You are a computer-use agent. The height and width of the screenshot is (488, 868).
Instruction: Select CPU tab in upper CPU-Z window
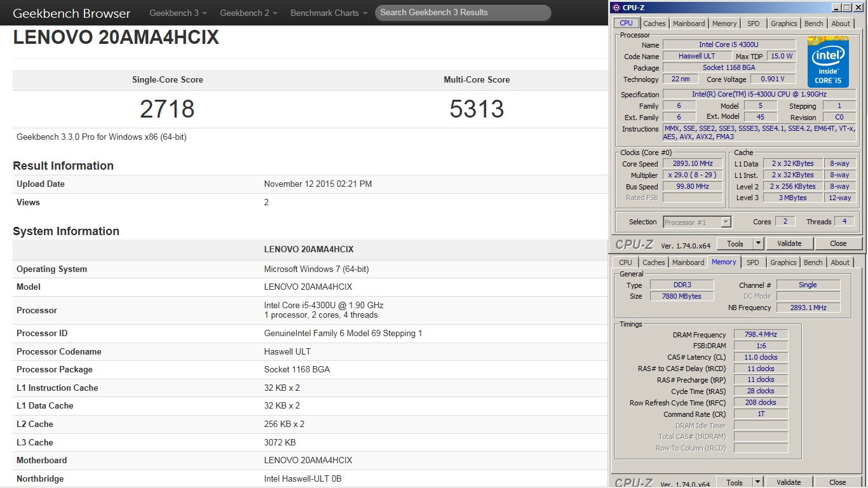[626, 23]
